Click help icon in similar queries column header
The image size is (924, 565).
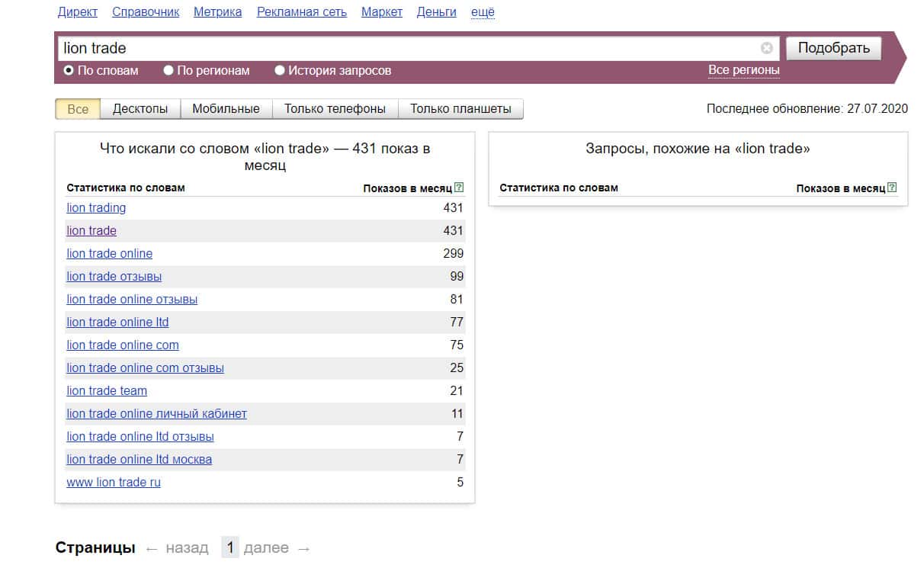(892, 188)
